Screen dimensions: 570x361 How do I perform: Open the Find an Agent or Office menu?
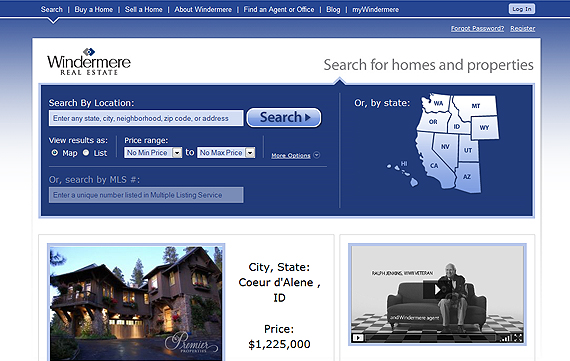pos(279,9)
